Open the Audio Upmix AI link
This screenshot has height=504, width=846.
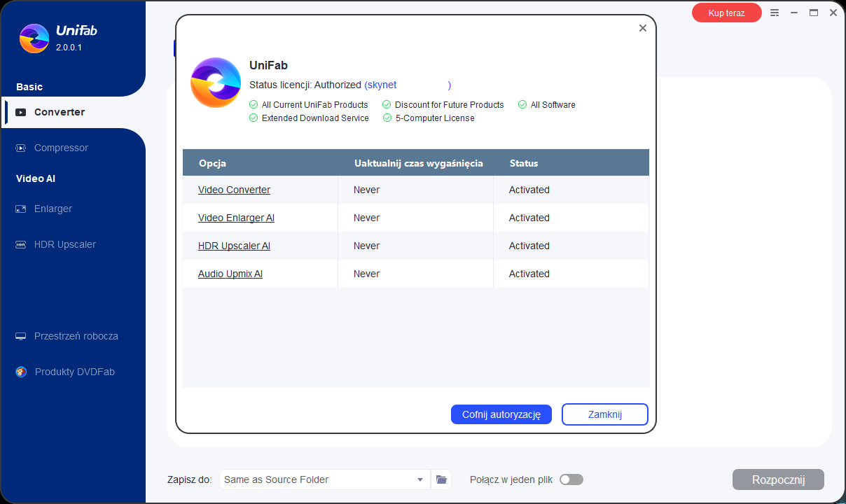230,274
